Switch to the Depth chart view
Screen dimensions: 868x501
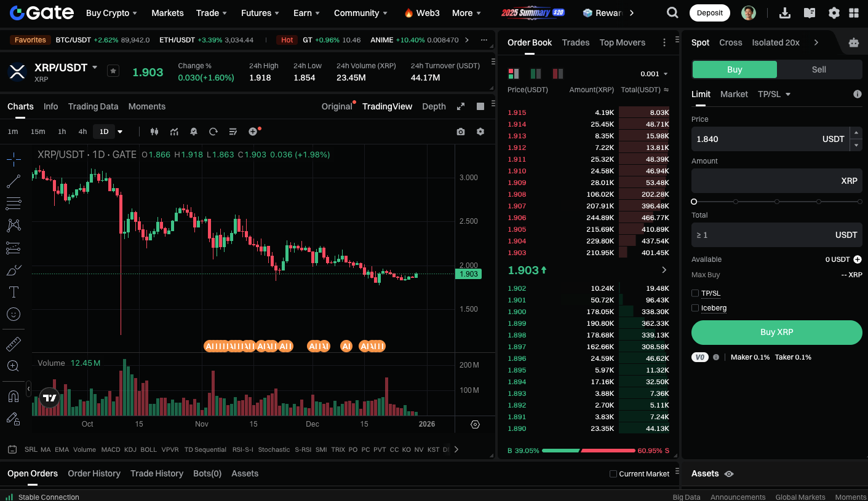[x=434, y=106]
